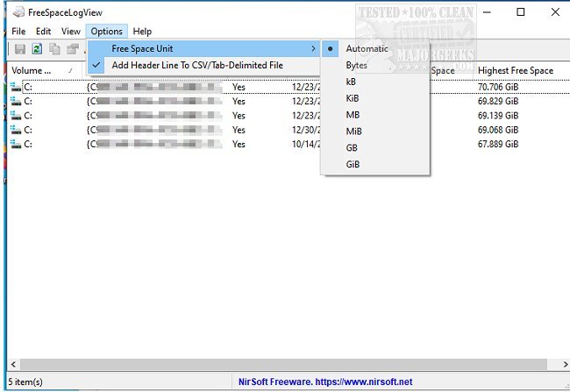Image resolution: width=570 pixels, height=392 pixels.
Task: Choose GiB from the unit submenu
Action: click(374, 164)
